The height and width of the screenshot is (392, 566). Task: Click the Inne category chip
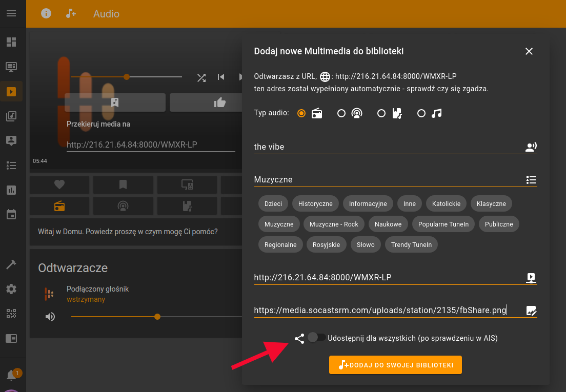pyautogui.click(x=409, y=204)
